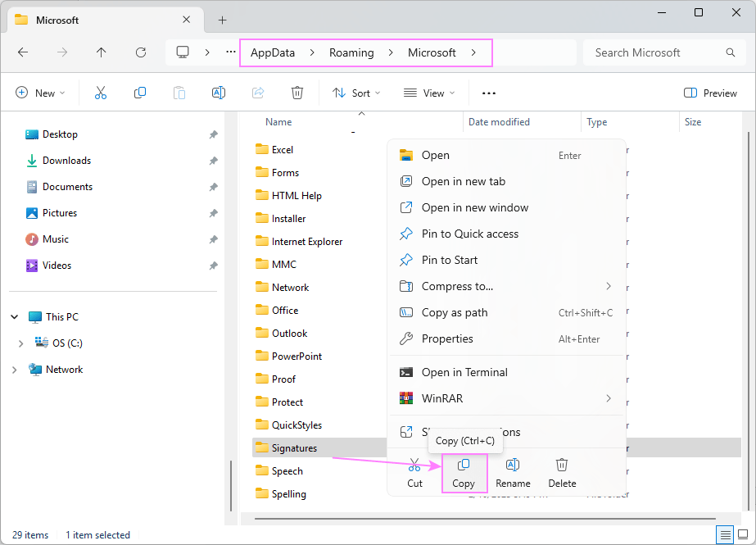Add a new tab with plus button

coord(222,20)
